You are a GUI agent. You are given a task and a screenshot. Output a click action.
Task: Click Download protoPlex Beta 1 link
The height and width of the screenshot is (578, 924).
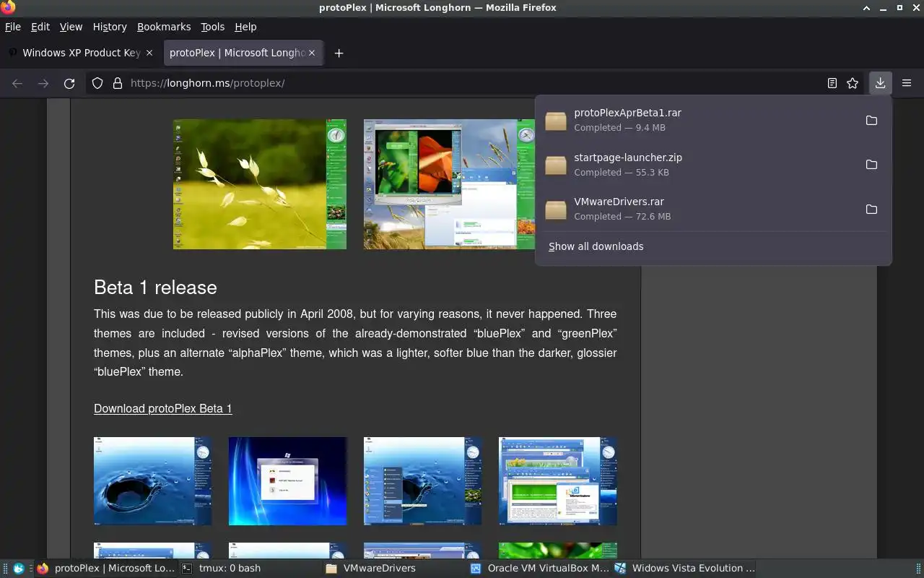pyautogui.click(x=163, y=408)
